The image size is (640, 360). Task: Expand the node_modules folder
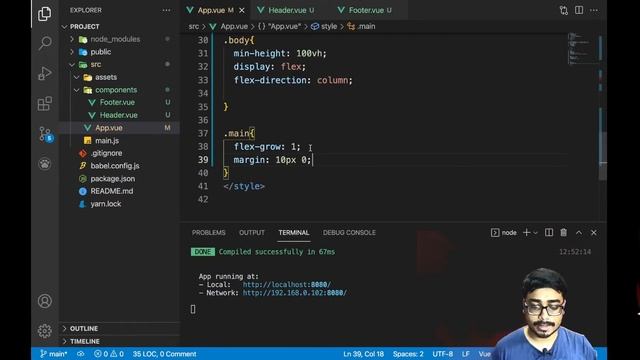pos(115,39)
